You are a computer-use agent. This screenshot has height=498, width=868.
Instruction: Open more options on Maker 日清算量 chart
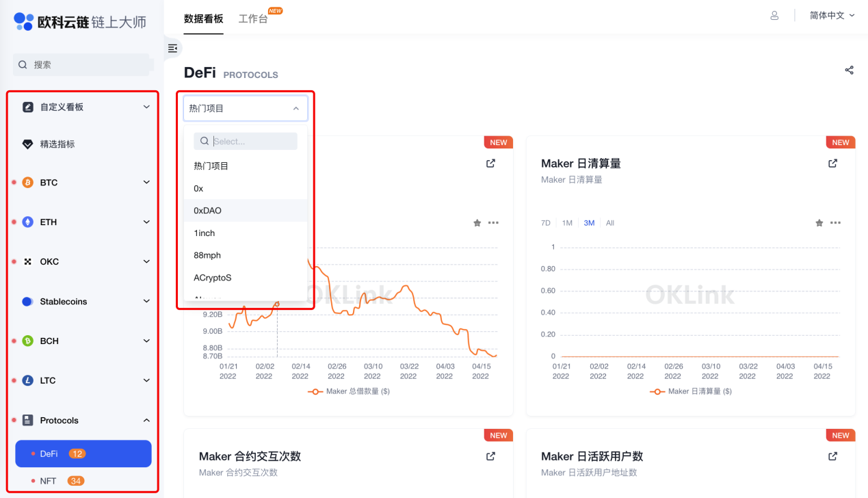pos(835,223)
